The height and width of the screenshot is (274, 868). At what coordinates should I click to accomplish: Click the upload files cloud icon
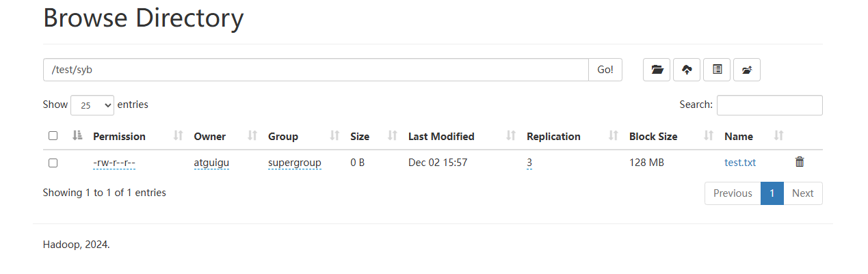pos(687,70)
